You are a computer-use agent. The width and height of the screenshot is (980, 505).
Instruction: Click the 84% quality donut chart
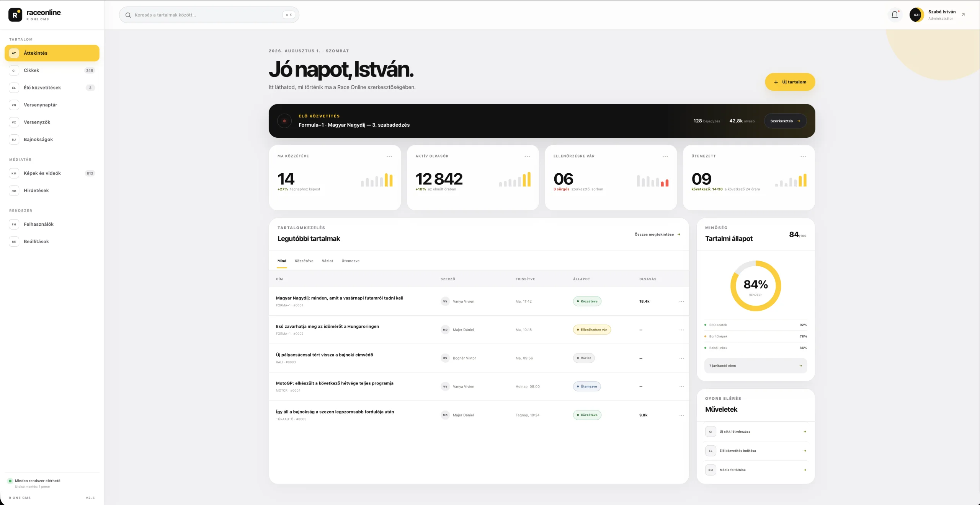(756, 286)
